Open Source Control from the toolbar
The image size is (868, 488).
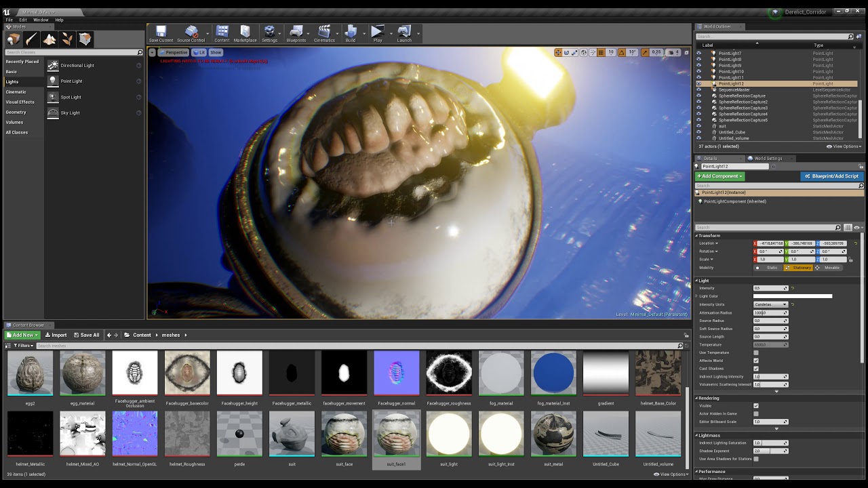click(191, 34)
